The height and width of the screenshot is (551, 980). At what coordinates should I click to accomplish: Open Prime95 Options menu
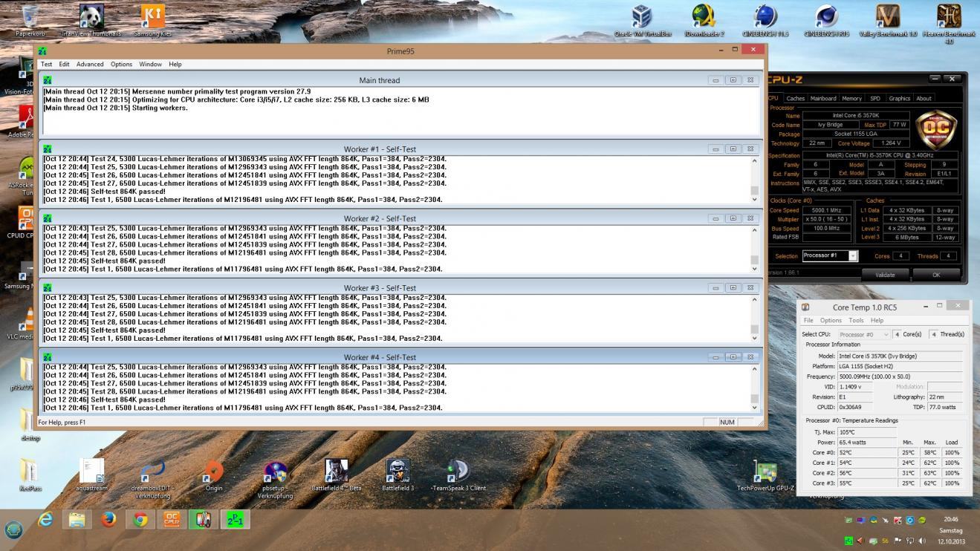[x=121, y=65]
